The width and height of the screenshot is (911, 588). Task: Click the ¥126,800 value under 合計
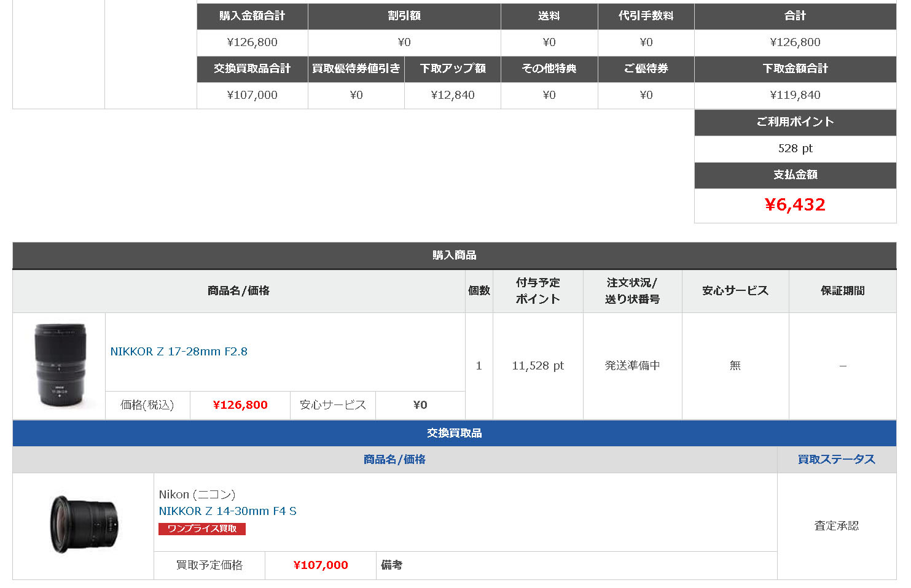click(x=796, y=42)
